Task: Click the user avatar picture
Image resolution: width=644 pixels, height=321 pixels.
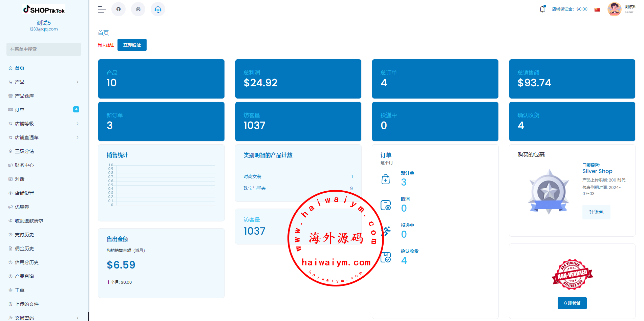Action: [x=614, y=9]
